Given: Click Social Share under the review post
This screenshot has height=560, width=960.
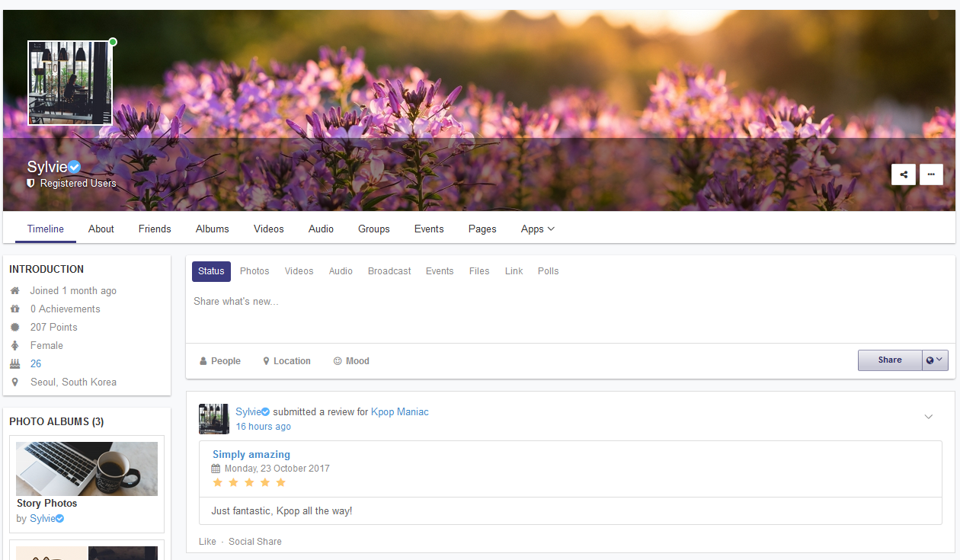Looking at the screenshot, I should tap(255, 542).
